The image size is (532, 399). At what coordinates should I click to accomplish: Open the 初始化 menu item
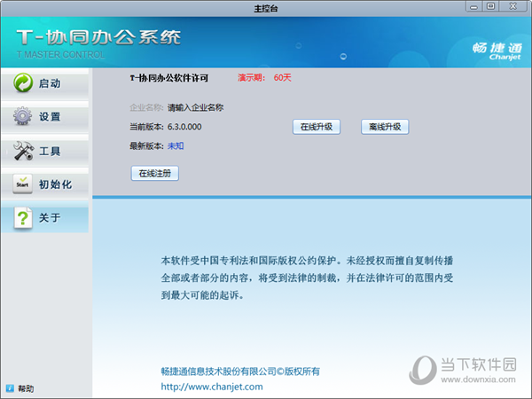tap(45, 184)
